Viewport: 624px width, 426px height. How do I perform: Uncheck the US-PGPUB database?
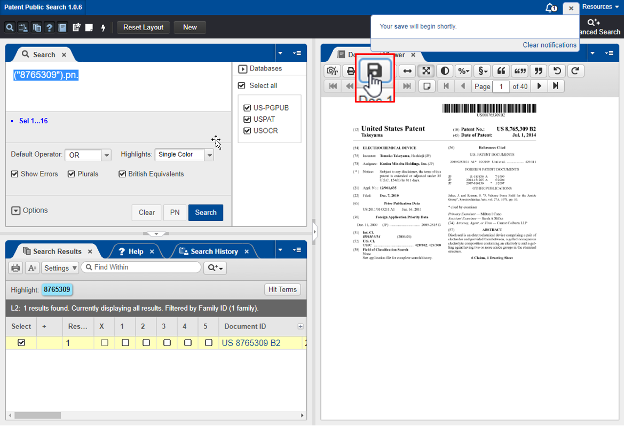pos(247,106)
